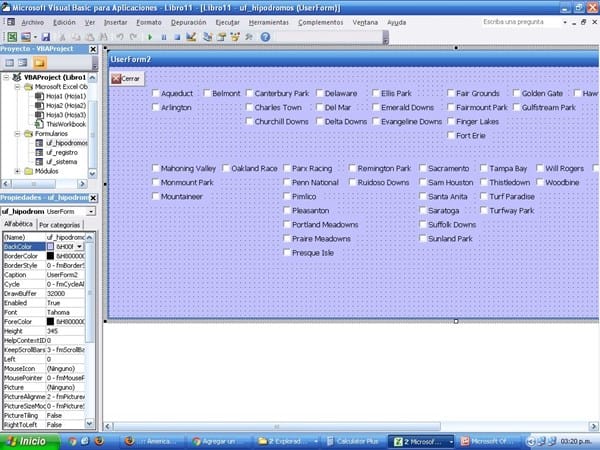Click the ForeColor black swatch
Image resolution: width=600 pixels, height=450 pixels.
[x=51, y=322]
